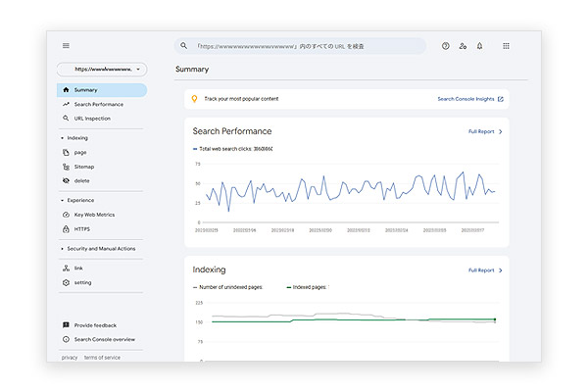Click the Sitemap icon in the sidebar
Image resolution: width=588 pixels, height=392 pixels.
point(66,167)
